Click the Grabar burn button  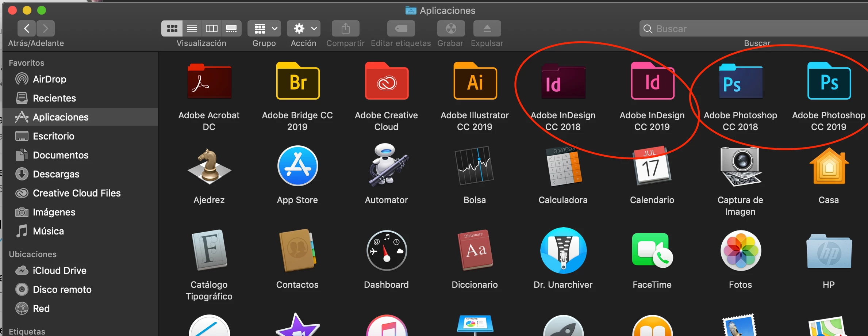click(451, 28)
